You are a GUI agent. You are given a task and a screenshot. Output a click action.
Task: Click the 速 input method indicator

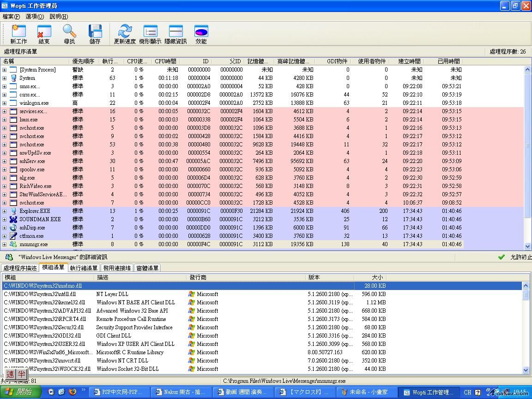11,374
